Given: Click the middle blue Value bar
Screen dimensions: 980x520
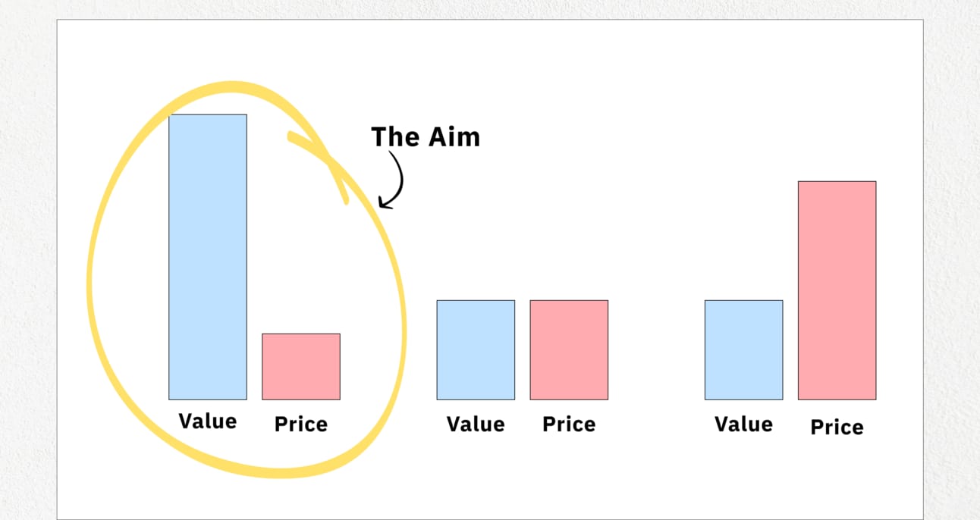Looking at the screenshot, I should pos(476,350).
